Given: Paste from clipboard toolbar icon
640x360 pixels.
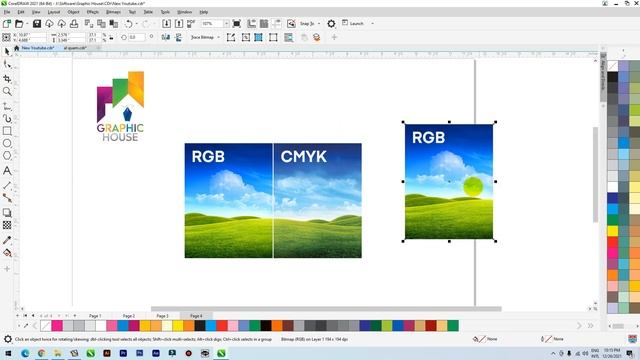Looking at the screenshot, I should (113, 24).
